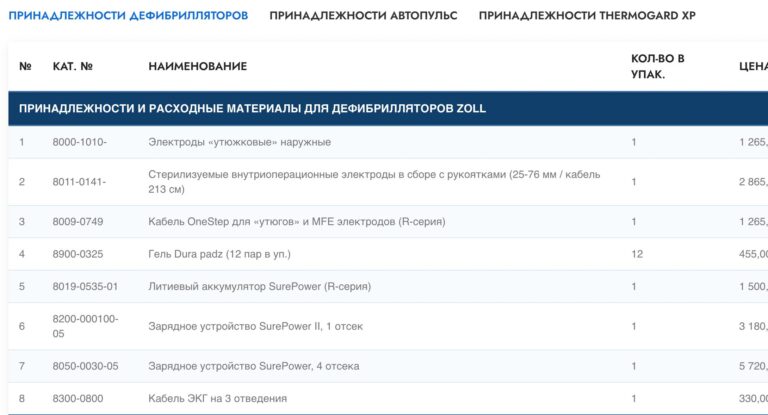Click Гель Dura padz item name
Image resolution: width=768 pixels, height=415 pixels.
coord(219,254)
